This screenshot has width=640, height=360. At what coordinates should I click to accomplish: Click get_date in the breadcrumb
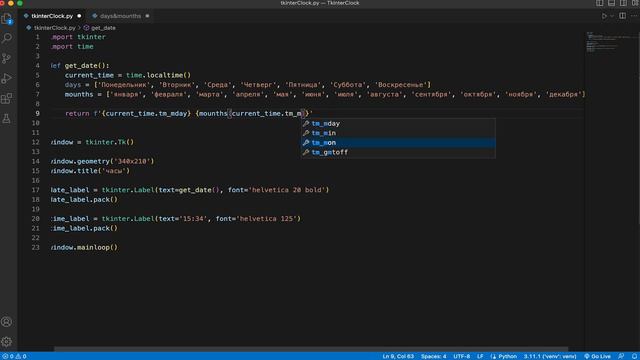[103, 28]
